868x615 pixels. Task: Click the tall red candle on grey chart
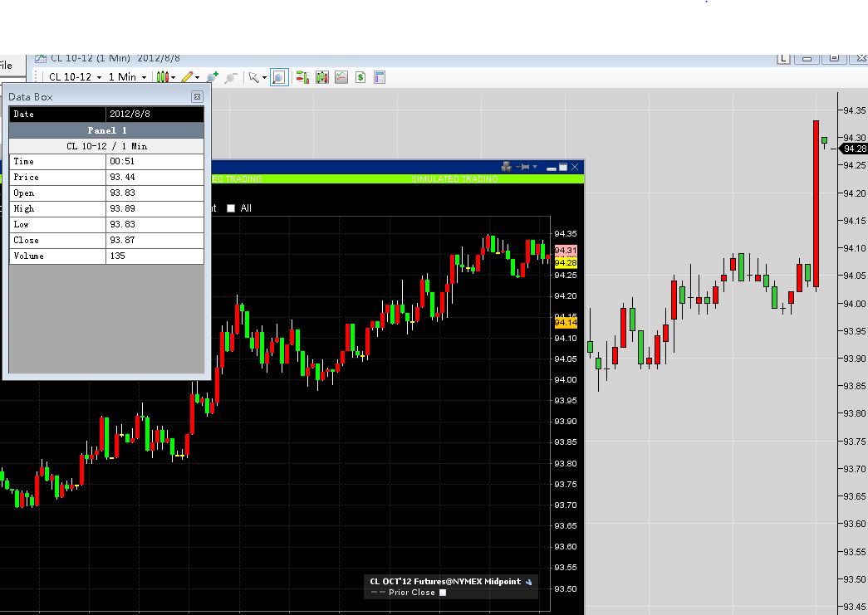point(816,203)
